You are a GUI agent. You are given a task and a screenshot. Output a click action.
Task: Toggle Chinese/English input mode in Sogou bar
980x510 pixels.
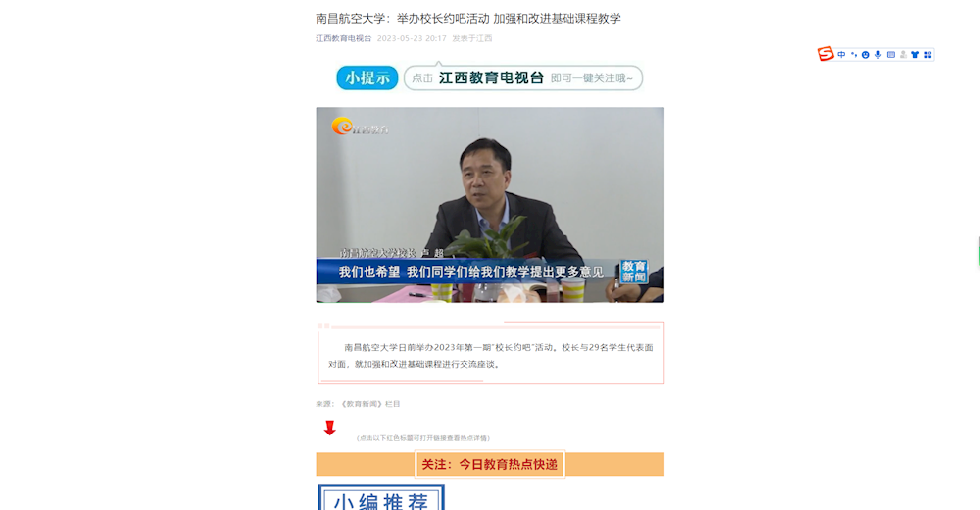coord(841,55)
